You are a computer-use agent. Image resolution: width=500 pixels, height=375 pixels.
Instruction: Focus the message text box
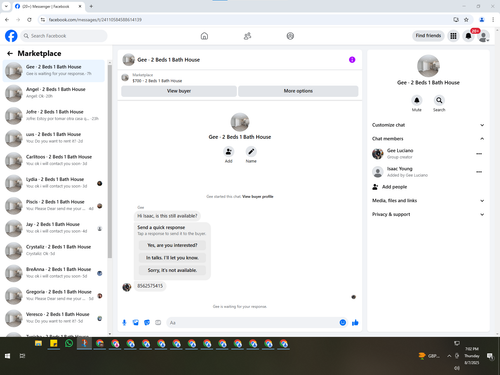tap(253, 322)
